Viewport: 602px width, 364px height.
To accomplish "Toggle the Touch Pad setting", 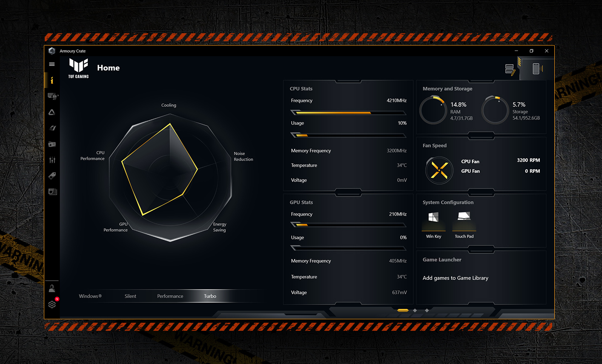I will tap(464, 225).
